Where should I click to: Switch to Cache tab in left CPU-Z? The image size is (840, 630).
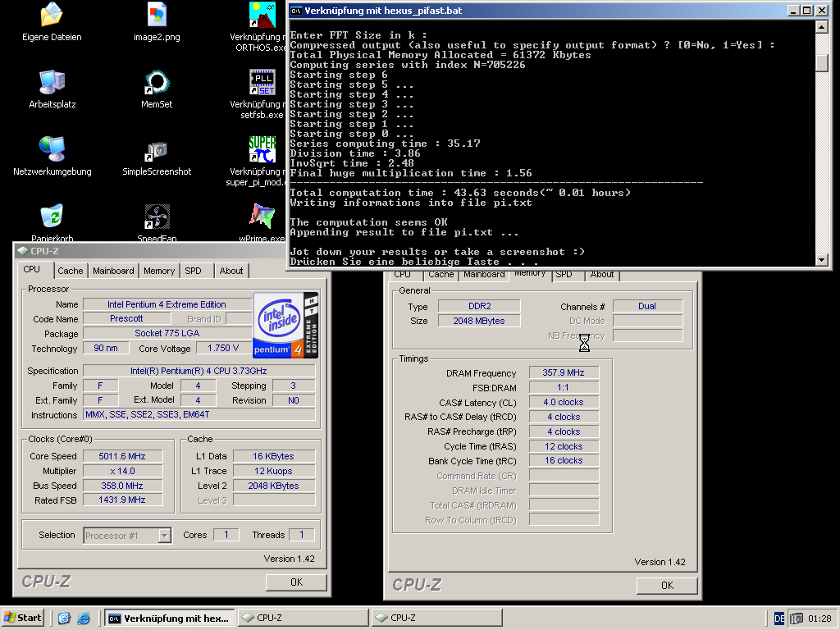71,271
